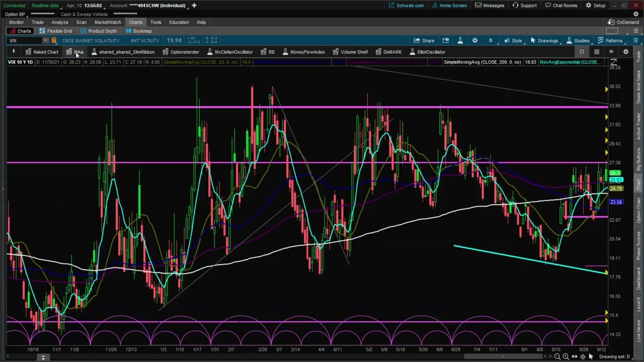The image size is (644, 362).
Task: Open the alert clock icon next to Share
Action: click(x=445, y=41)
